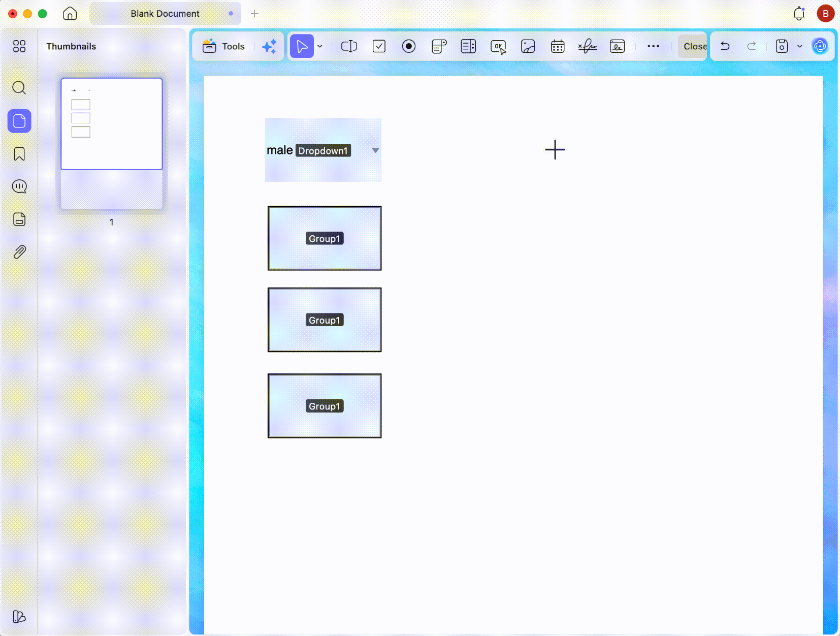Select the Signature Field form tool
Screen dimensions: 840x636
pyautogui.click(x=588, y=46)
